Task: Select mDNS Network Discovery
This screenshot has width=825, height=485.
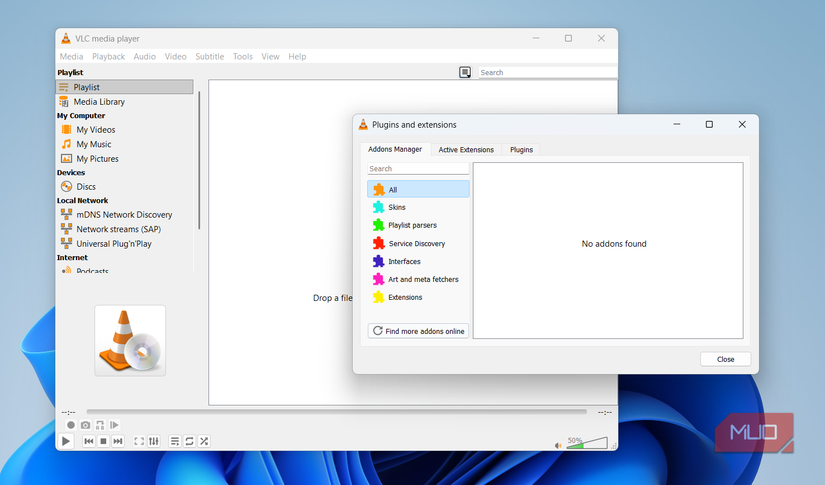Action: 125,215
